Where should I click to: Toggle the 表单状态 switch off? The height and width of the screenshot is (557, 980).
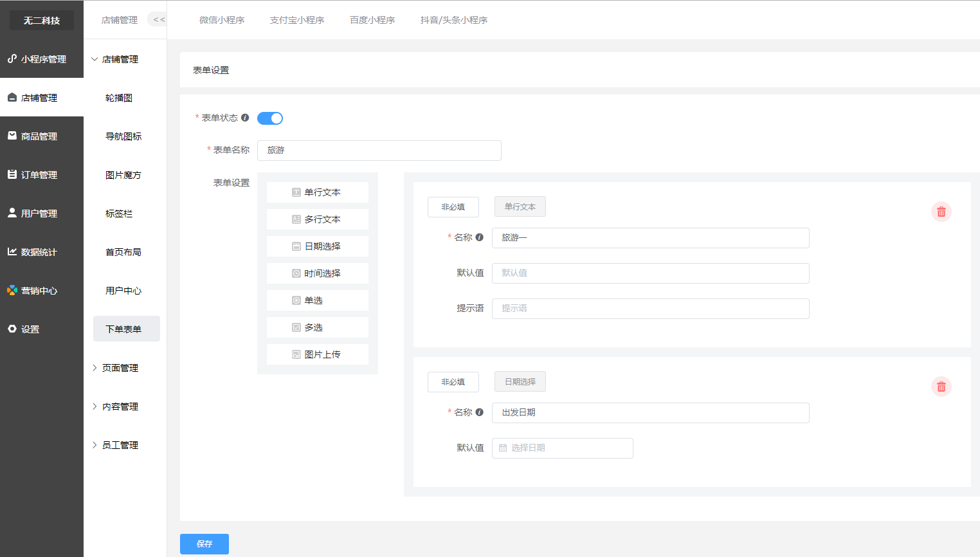[270, 118]
